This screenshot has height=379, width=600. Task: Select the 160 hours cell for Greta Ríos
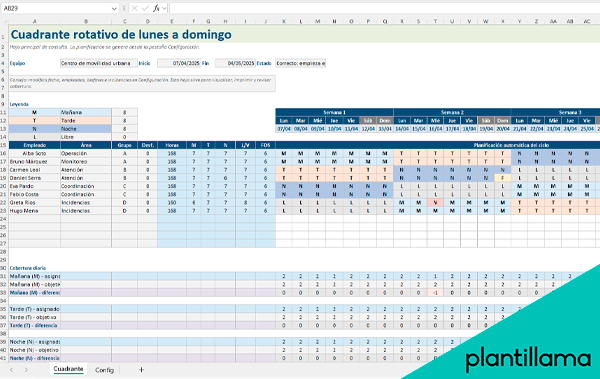coord(172,203)
